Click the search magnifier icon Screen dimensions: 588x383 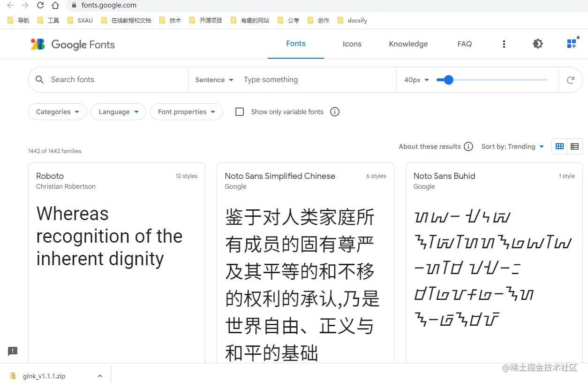(40, 80)
